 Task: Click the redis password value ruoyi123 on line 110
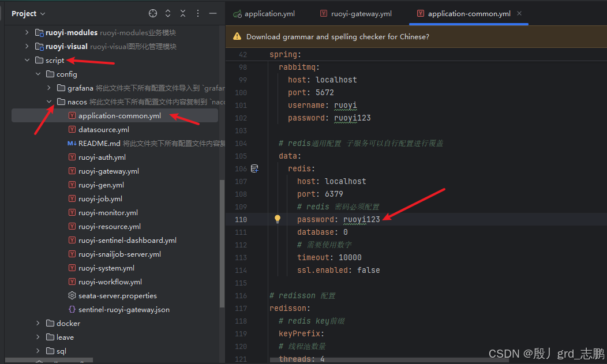(362, 219)
